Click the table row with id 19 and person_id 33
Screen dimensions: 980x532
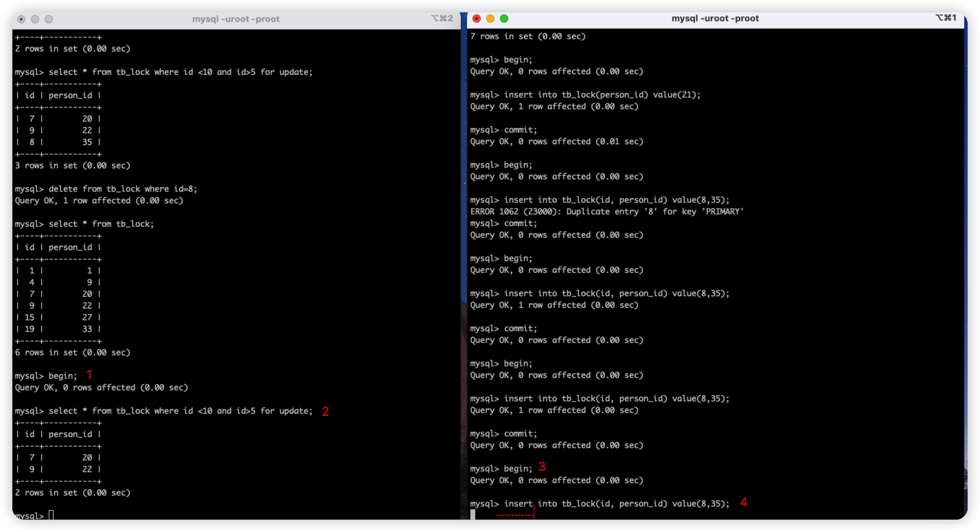58,329
